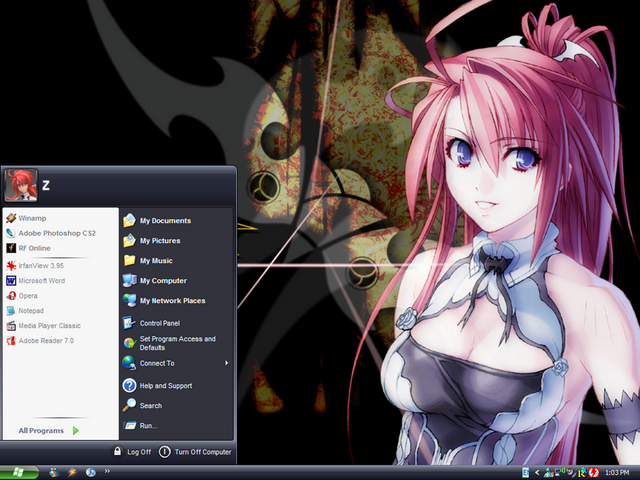The image size is (640, 480).
Task: Click the volume speaker tray icon
Action: pos(570,473)
